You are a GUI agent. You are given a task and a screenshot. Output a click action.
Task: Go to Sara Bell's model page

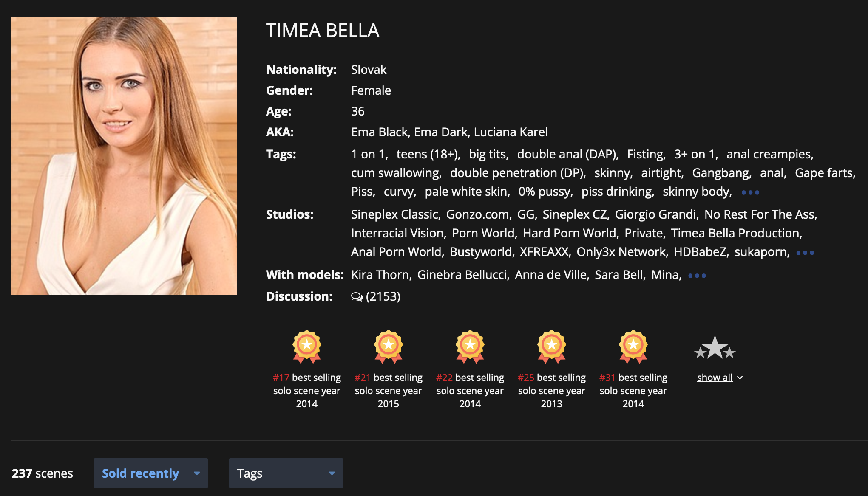619,275
